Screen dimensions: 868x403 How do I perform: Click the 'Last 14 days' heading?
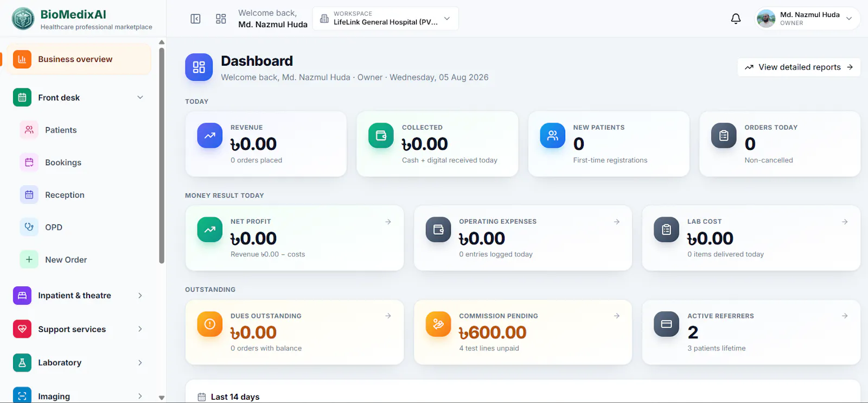(235, 397)
